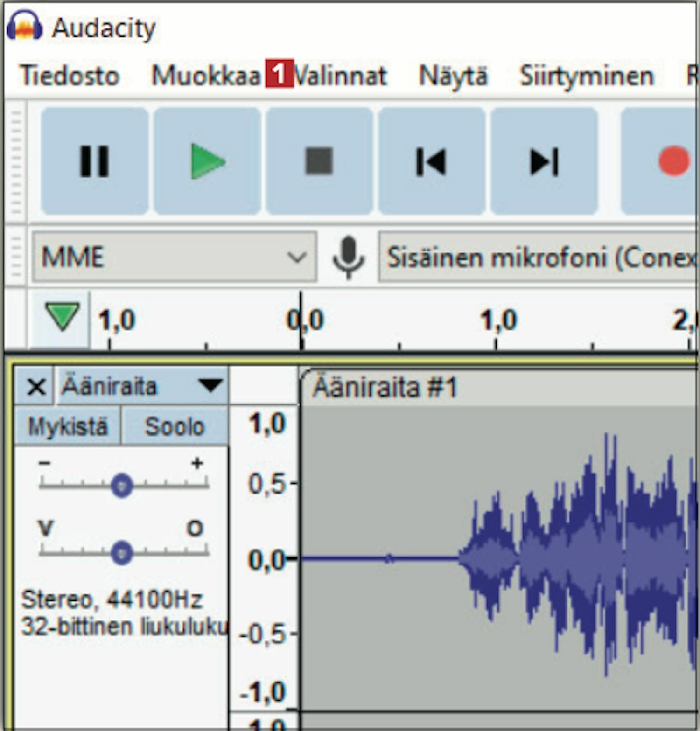The height and width of the screenshot is (731, 700).
Task: Open the Tiedosto menu
Action: pos(70,76)
